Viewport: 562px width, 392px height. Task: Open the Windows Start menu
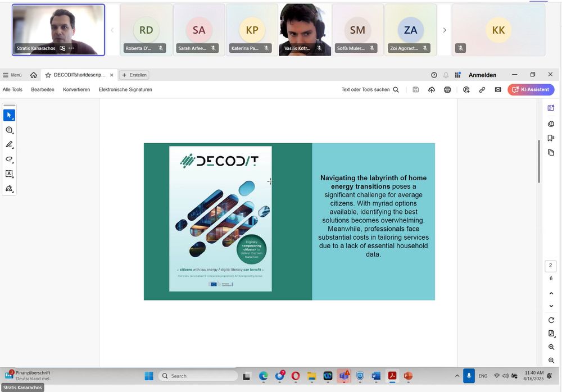[x=149, y=376]
